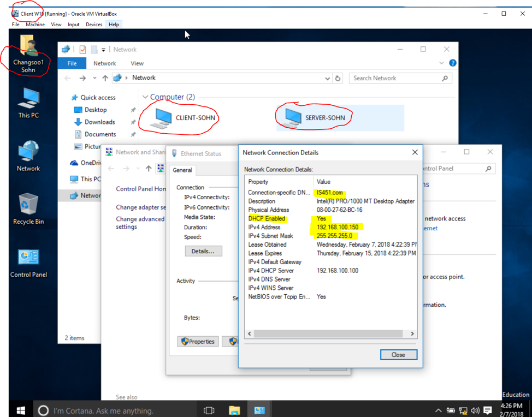Click the horizontal scrollbar in connection details
The image size is (532, 417).
[328, 333]
